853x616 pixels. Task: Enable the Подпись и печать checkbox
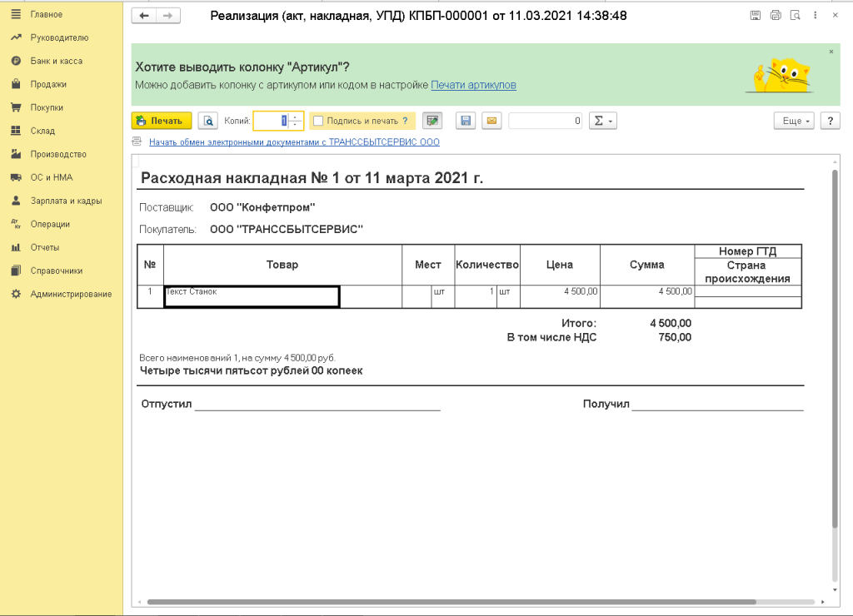tap(318, 121)
